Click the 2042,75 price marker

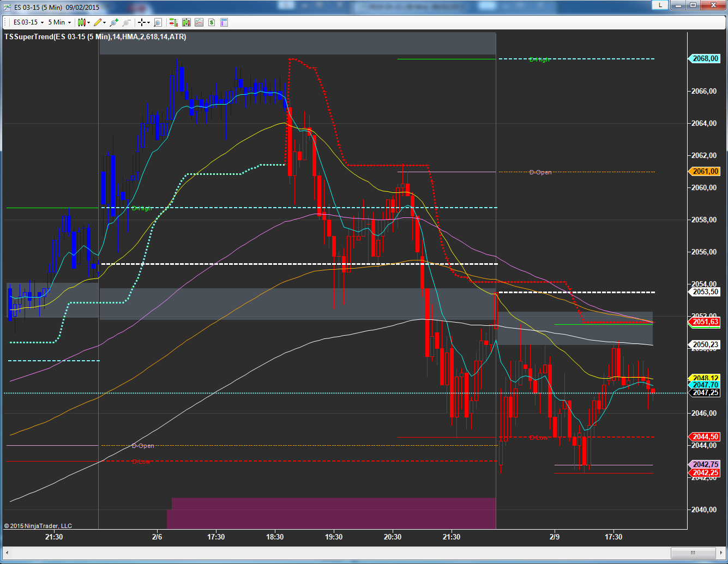coord(705,464)
